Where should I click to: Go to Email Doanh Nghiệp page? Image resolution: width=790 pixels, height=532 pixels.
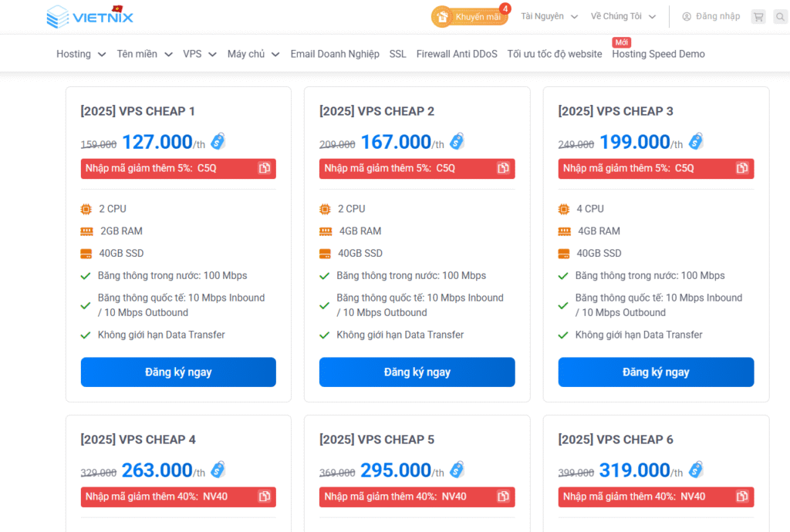(335, 54)
